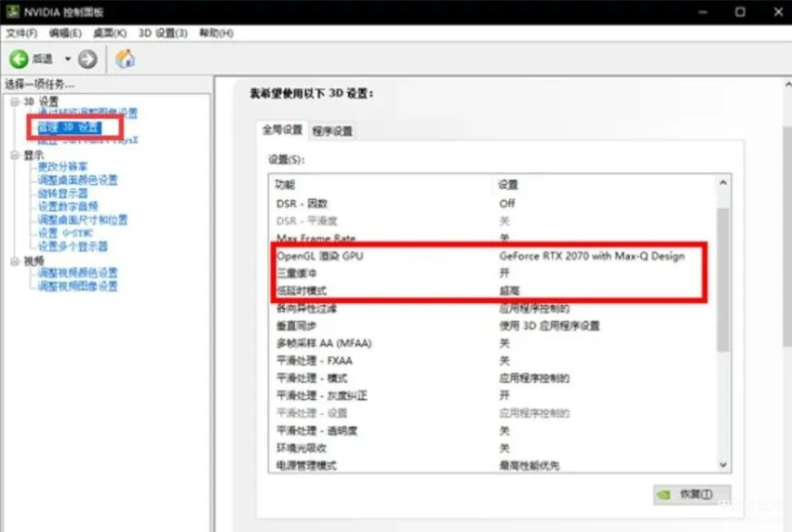Image resolution: width=792 pixels, height=532 pixels.
Task: Open the 帮助(H) menu
Action: click(216, 33)
